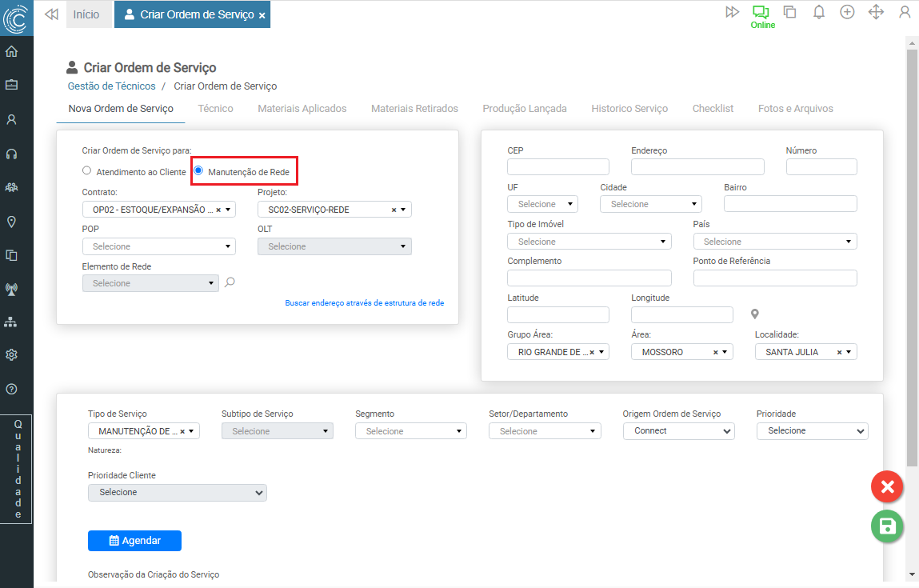Click the blue Agendar button
This screenshot has height=588, width=919.
point(134,541)
